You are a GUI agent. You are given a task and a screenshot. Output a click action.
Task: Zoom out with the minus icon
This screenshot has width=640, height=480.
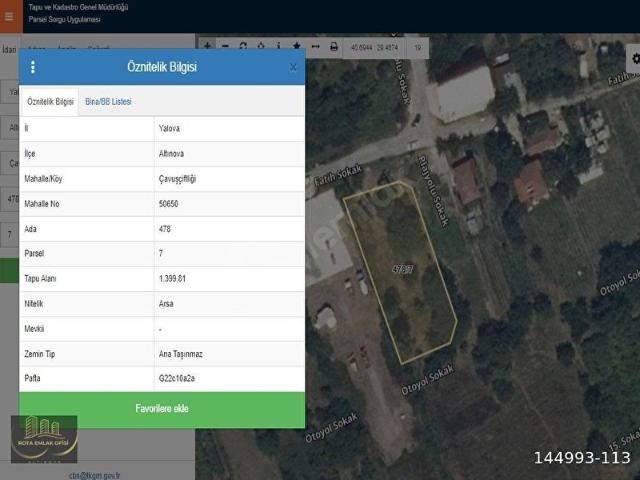coord(225,46)
